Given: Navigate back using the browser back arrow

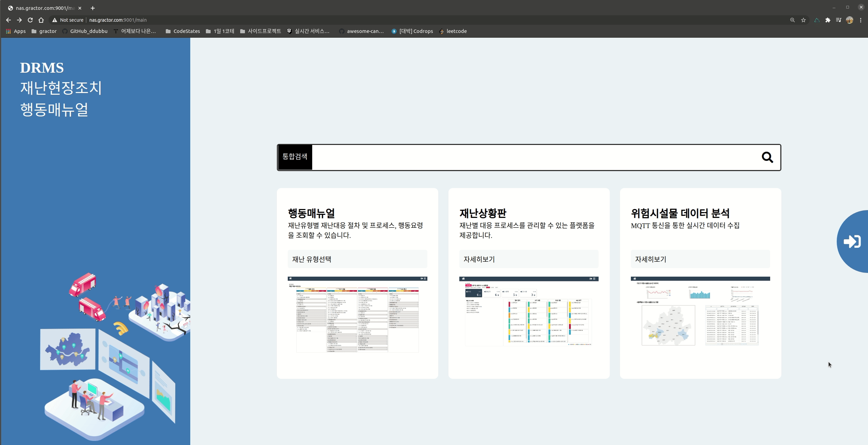Looking at the screenshot, I should 8,20.
